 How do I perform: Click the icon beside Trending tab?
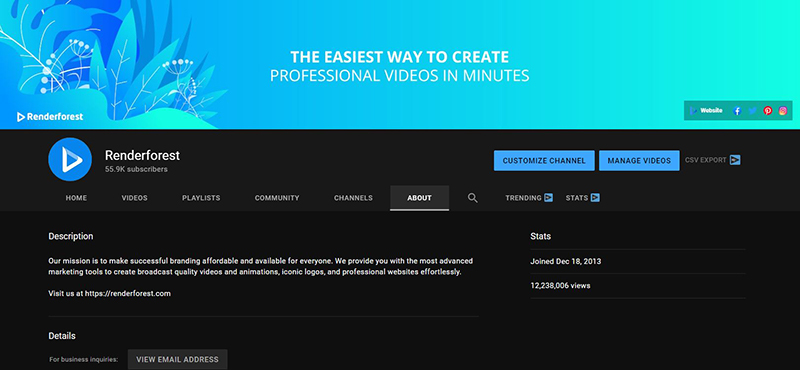548,198
